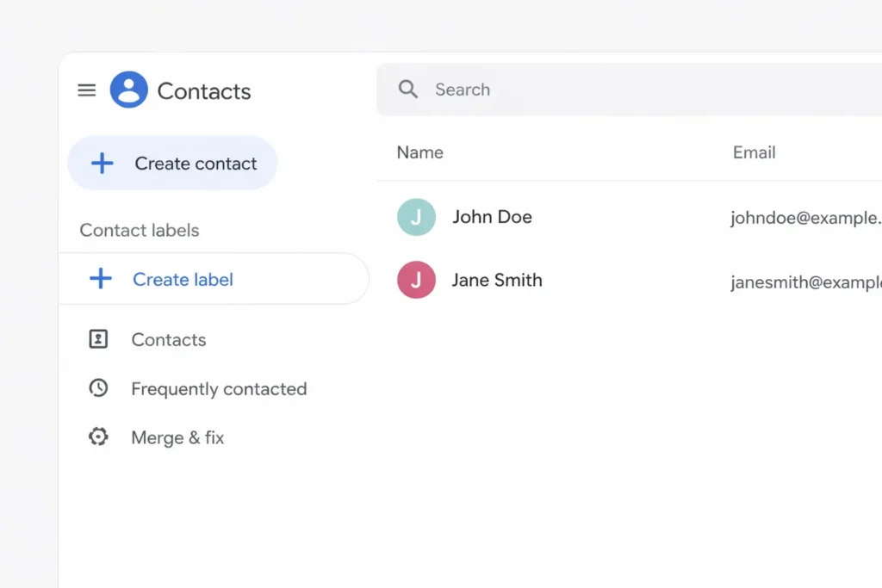The height and width of the screenshot is (588, 882).
Task: Sort contacts by the Name column
Action: [419, 152]
